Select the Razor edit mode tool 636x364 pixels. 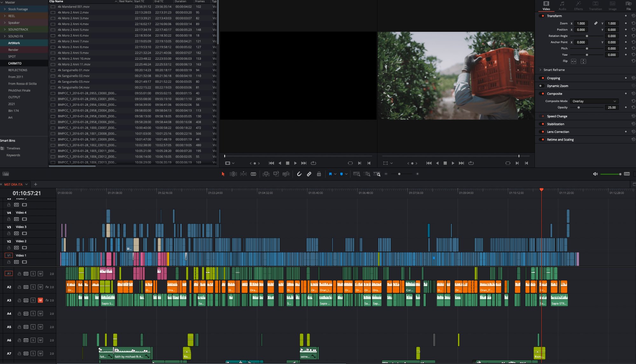click(x=253, y=174)
